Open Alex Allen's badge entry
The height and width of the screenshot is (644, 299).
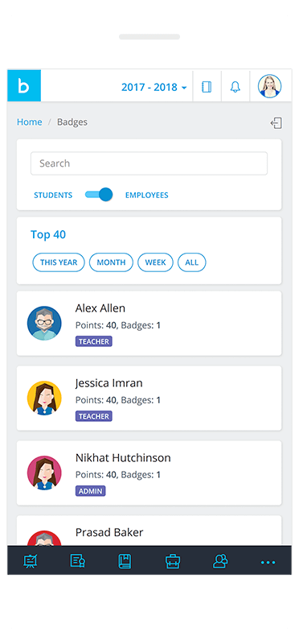[149, 324]
